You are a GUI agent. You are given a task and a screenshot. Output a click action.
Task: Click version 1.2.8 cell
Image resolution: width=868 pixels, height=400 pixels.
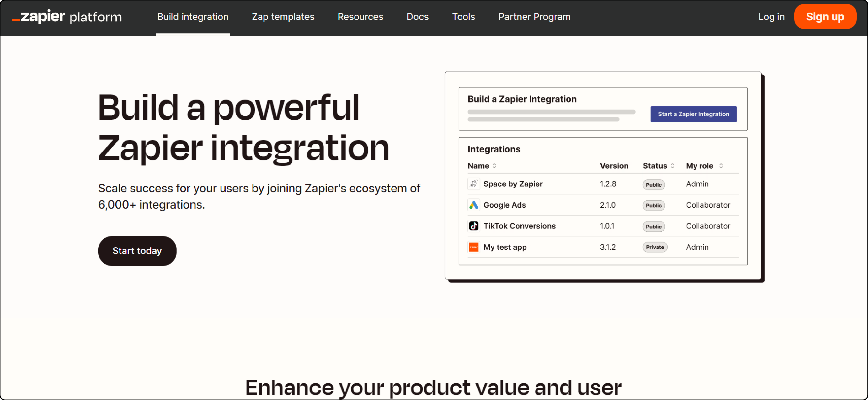tap(608, 184)
